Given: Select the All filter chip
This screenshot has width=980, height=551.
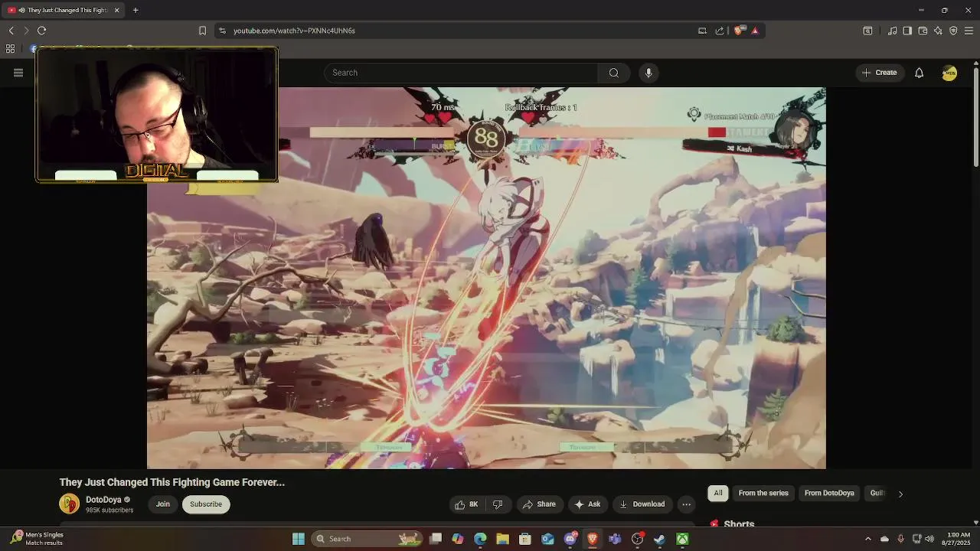Looking at the screenshot, I should click(x=718, y=493).
